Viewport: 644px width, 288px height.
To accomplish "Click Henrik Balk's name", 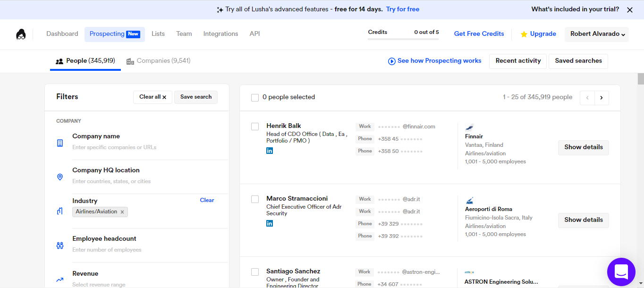I will [284, 126].
